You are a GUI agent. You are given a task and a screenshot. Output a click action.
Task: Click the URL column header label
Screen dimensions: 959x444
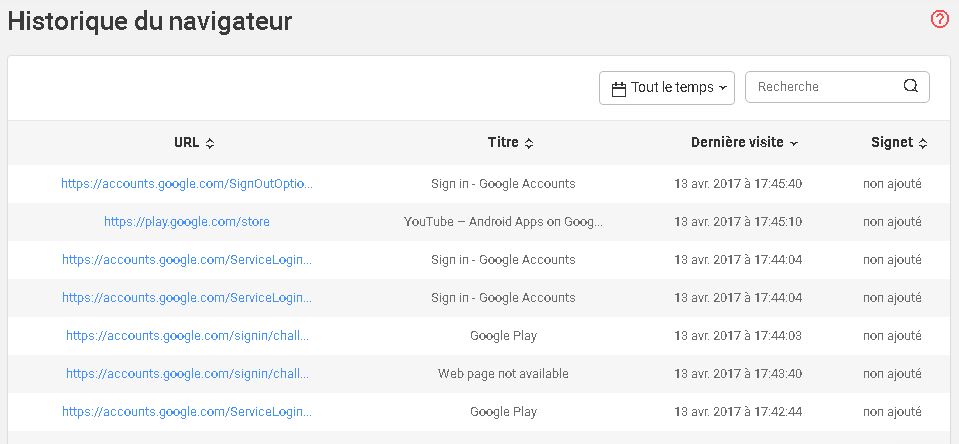pos(187,142)
